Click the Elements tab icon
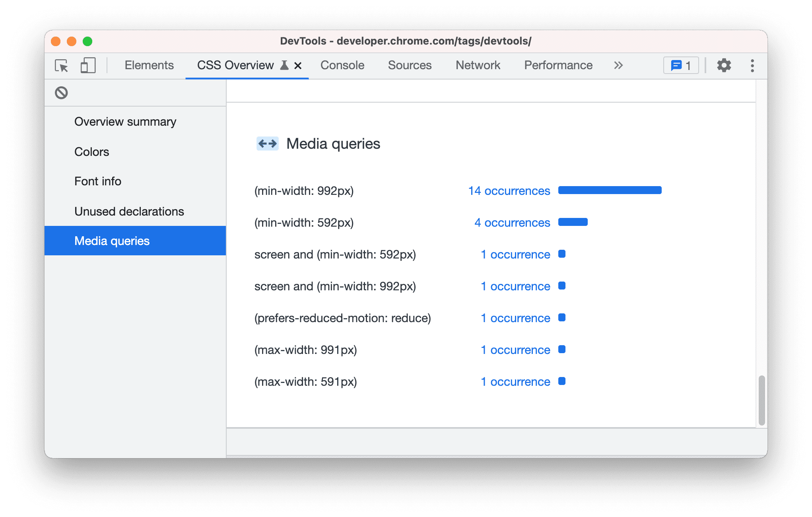The width and height of the screenshot is (812, 517). (x=149, y=65)
